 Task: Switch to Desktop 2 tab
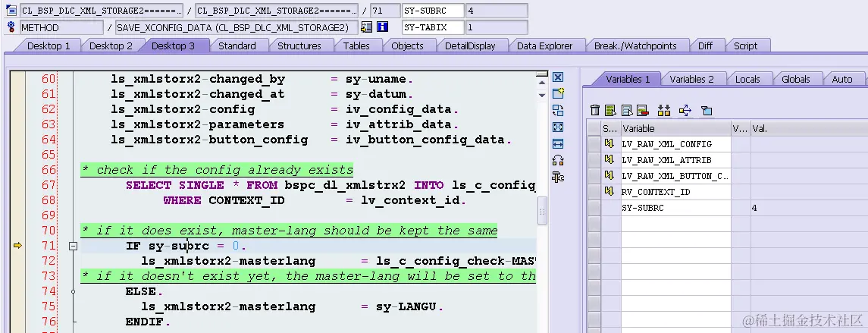coord(111,46)
